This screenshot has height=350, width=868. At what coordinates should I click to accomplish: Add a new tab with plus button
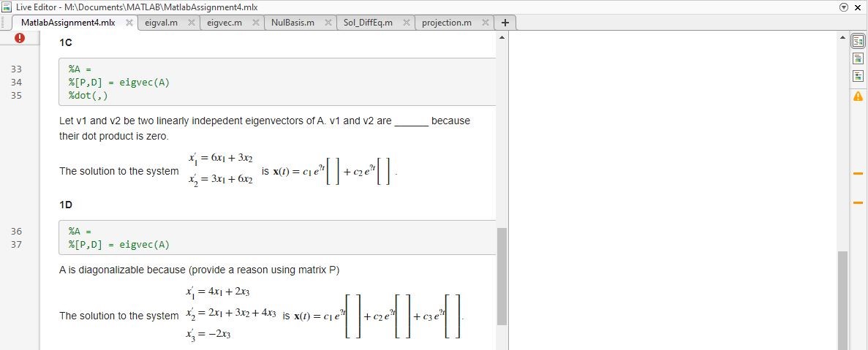(505, 23)
